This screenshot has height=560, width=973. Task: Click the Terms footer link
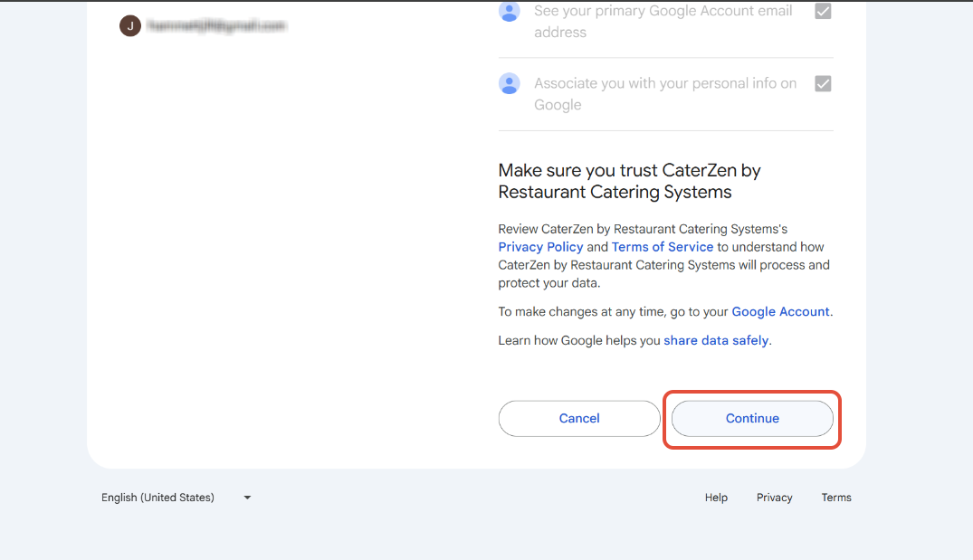tap(835, 498)
